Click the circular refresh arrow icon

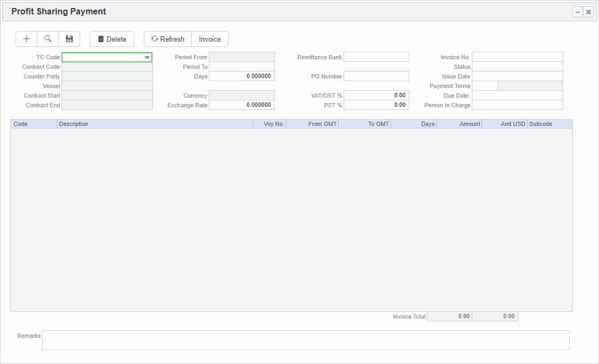tap(155, 38)
